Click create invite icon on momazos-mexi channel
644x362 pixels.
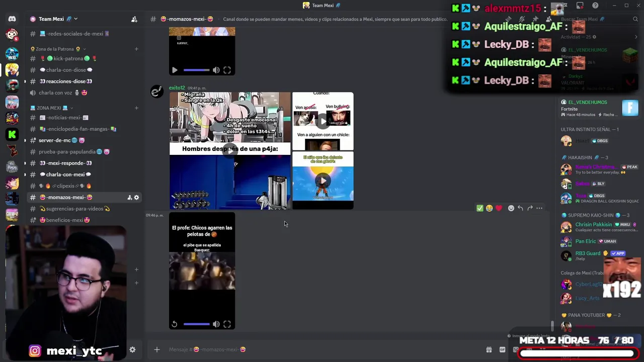pos(129,198)
